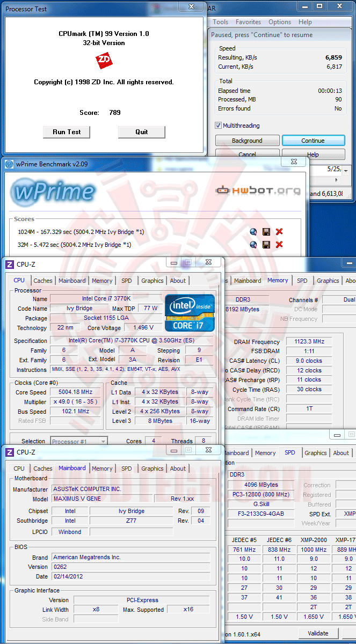356x644 pixels.
Task: Switch to SPD tab in the ASUSTeK CPU-Z window
Action: pyautogui.click(x=127, y=469)
